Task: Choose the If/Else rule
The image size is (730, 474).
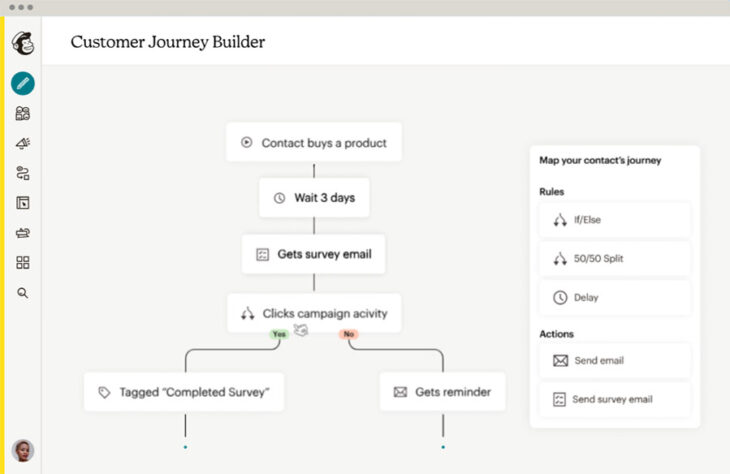Action: point(614,220)
